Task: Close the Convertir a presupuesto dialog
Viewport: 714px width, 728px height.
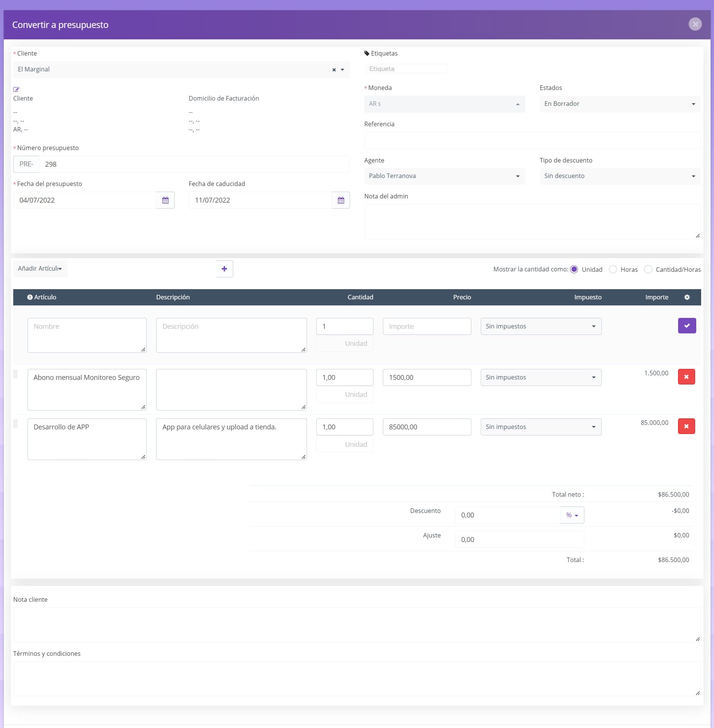Action: point(695,24)
